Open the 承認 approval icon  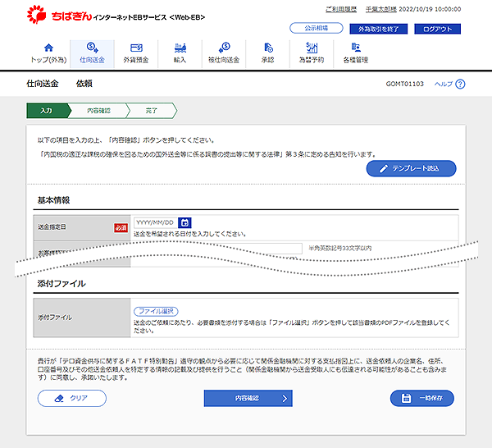pyautogui.click(x=268, y=48)
